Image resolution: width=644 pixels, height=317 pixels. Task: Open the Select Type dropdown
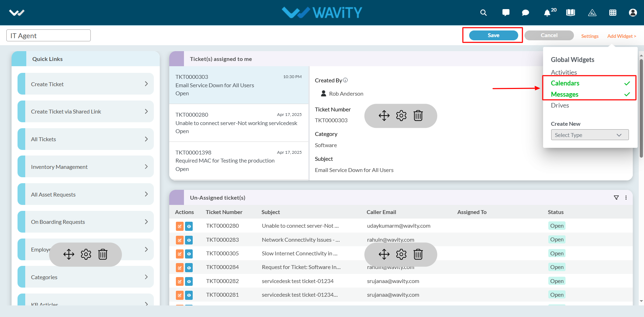[590, 135]
